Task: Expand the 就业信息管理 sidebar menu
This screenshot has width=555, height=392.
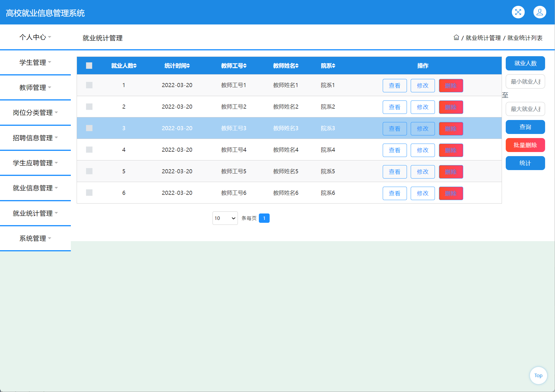Action: tap(35, 188)
